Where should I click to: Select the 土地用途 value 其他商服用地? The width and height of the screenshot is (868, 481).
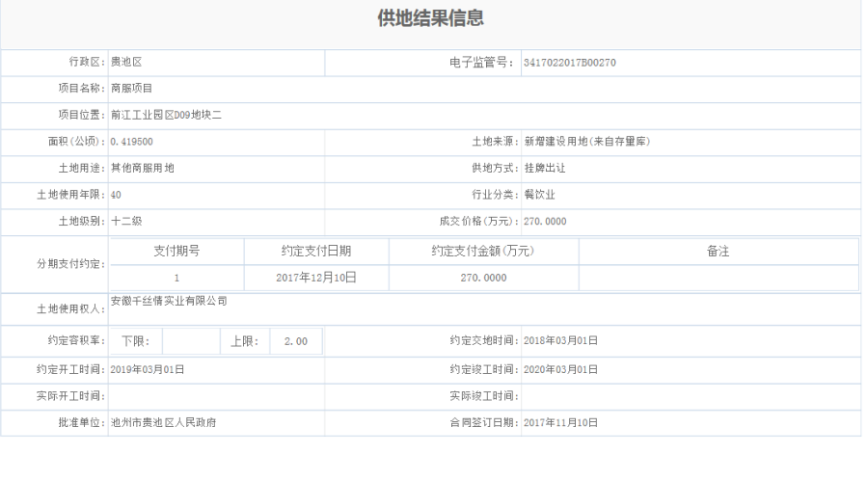(x=143, y=169)
